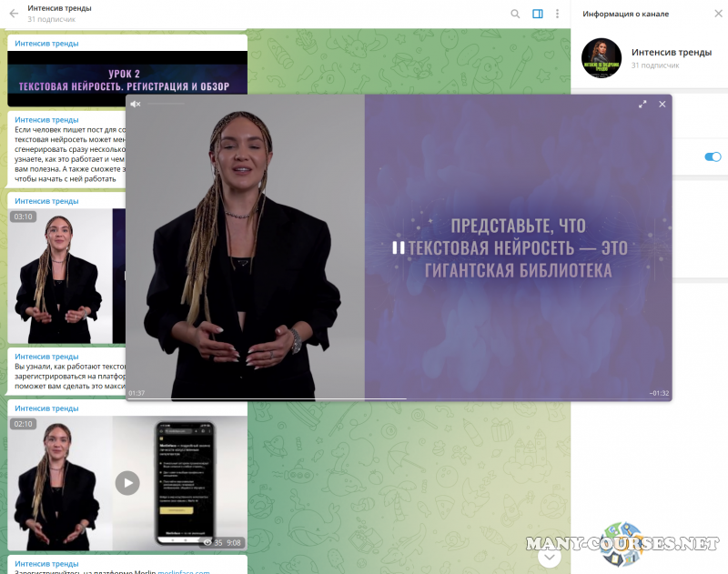Unmute the video with the speaker icon
Viewport: 728px width, 574px height.
[135, 105]
